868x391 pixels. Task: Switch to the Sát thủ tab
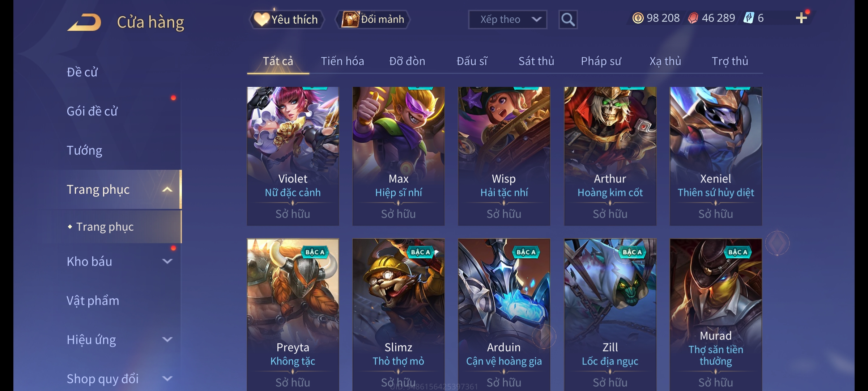tap(536, 61)
